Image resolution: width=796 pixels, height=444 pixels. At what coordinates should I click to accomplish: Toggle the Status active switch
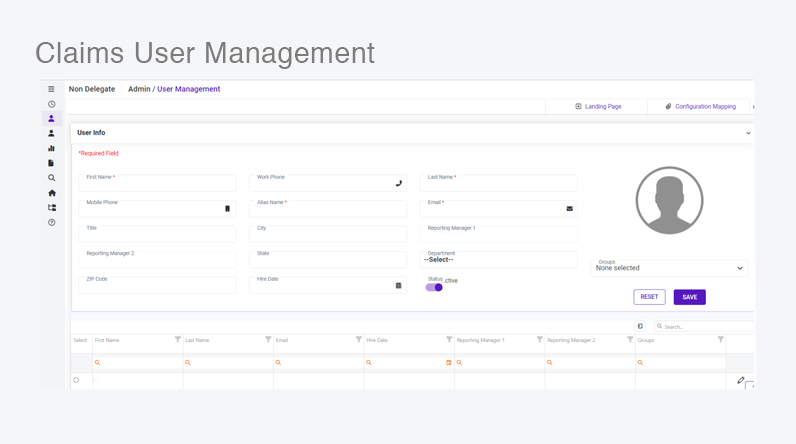[434, 288]
